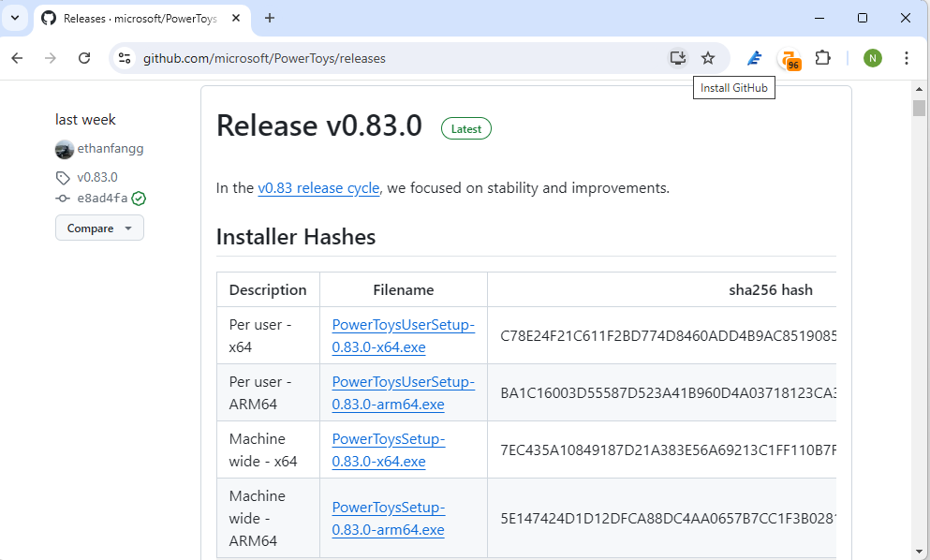Click the 'Per user - ARM64' cell

pos(268,392)
